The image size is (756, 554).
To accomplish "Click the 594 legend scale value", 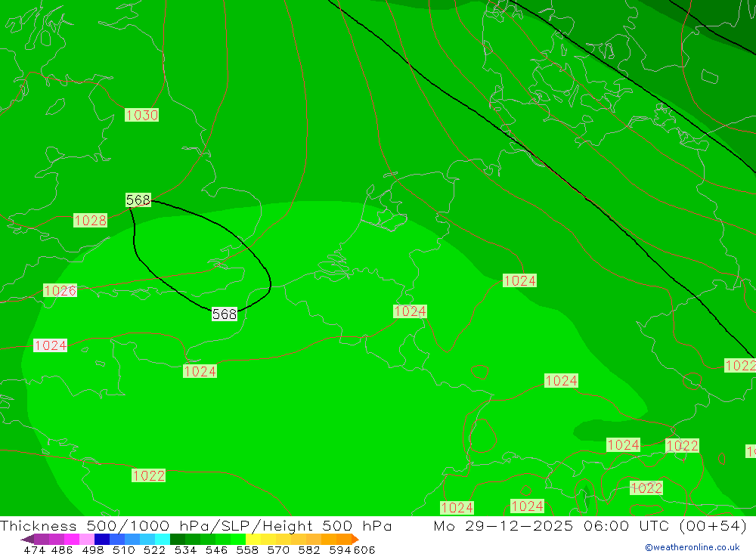I will click(x=340, y=549).
